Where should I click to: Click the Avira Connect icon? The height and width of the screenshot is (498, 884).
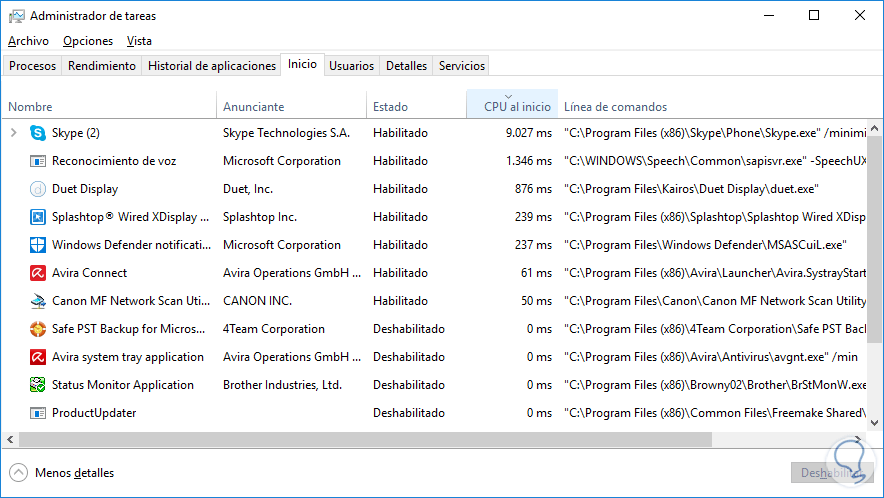[x=38, y=273]
